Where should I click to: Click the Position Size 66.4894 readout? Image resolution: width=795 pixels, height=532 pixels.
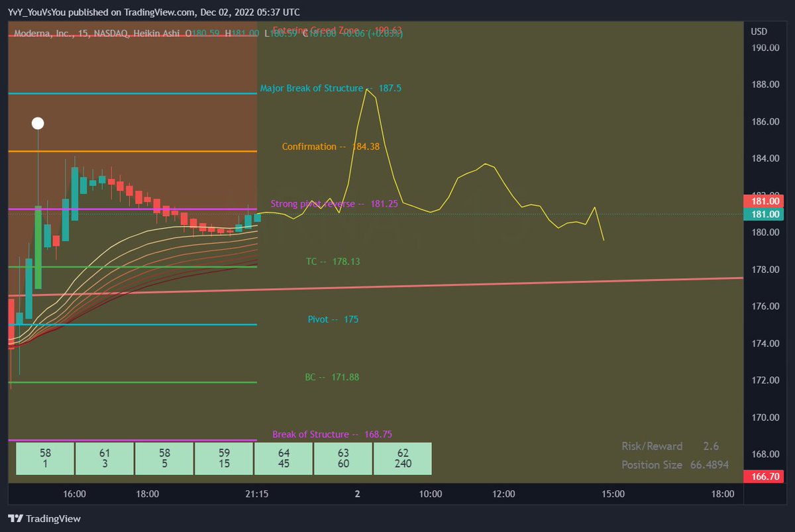(x=675, y=465)
